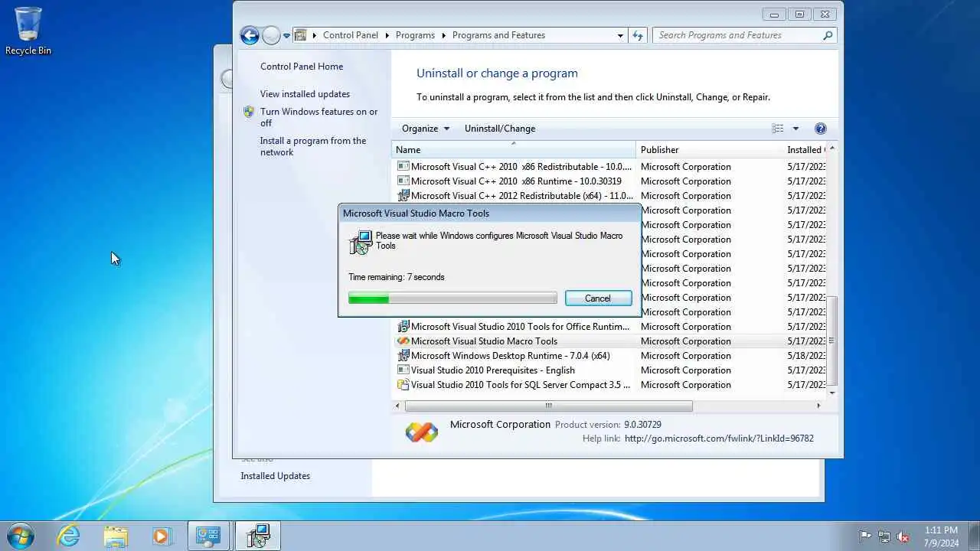Viewport: 980px width, 551px height.
Task: Open Windows Media Player from taskbar
Action: click(x=162, y=536)
